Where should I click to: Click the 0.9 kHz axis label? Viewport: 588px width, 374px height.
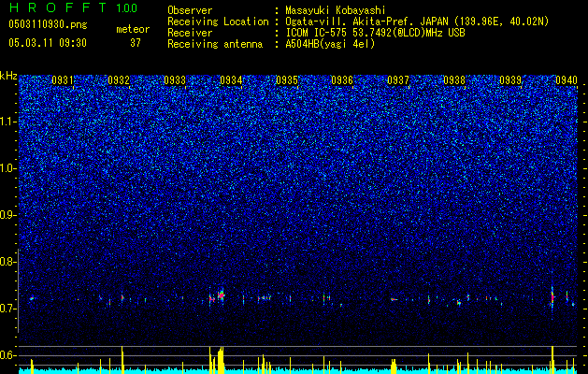pos(8,215)
